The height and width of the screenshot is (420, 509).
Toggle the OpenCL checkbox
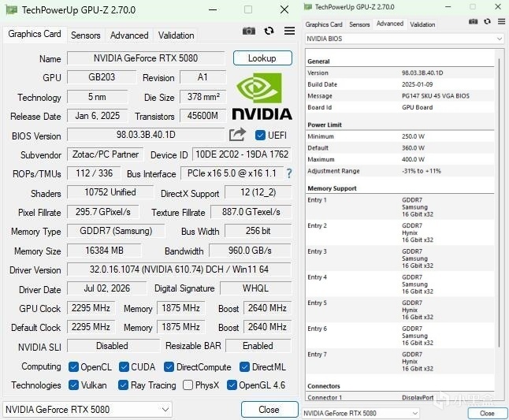tap(73, 366)
